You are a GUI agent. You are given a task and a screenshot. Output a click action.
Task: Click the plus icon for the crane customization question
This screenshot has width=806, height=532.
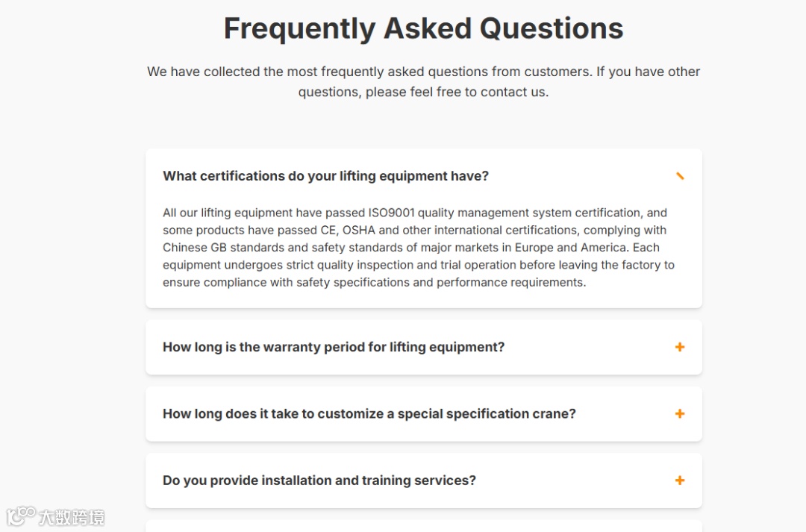[679, 413]
